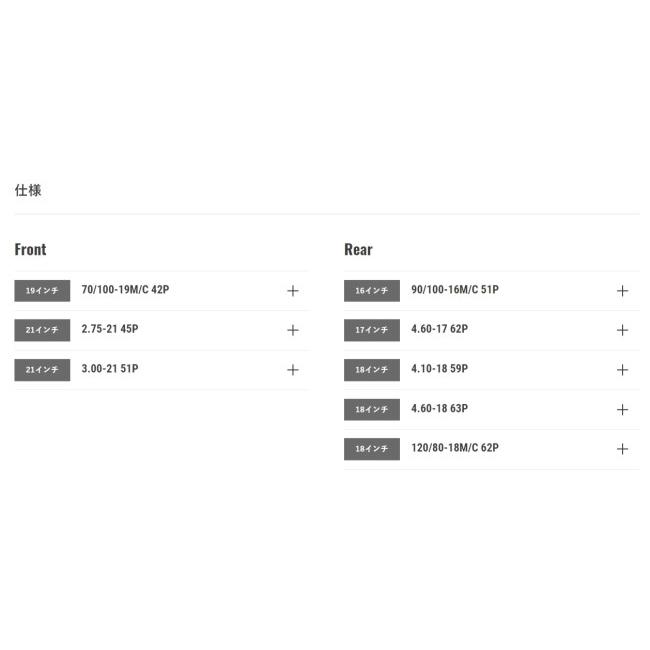Expand the 70/100-19M/C 42P row plus icon
Screen dimensions: 650x650
293,291
